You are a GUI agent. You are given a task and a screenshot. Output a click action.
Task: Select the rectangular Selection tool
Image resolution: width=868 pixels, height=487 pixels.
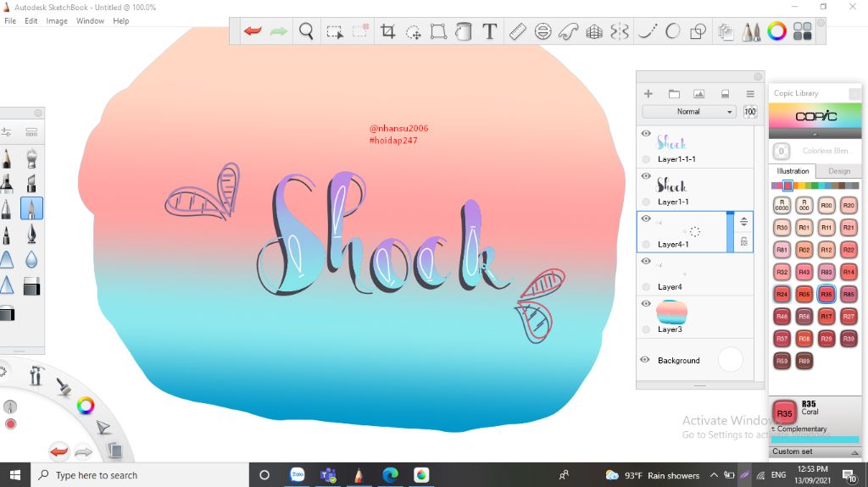coord(334,31)
